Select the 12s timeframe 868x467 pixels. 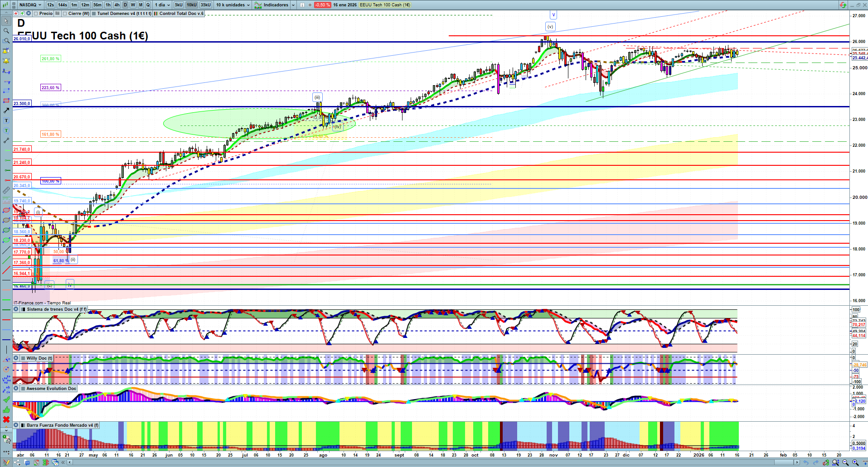[50, 5]
